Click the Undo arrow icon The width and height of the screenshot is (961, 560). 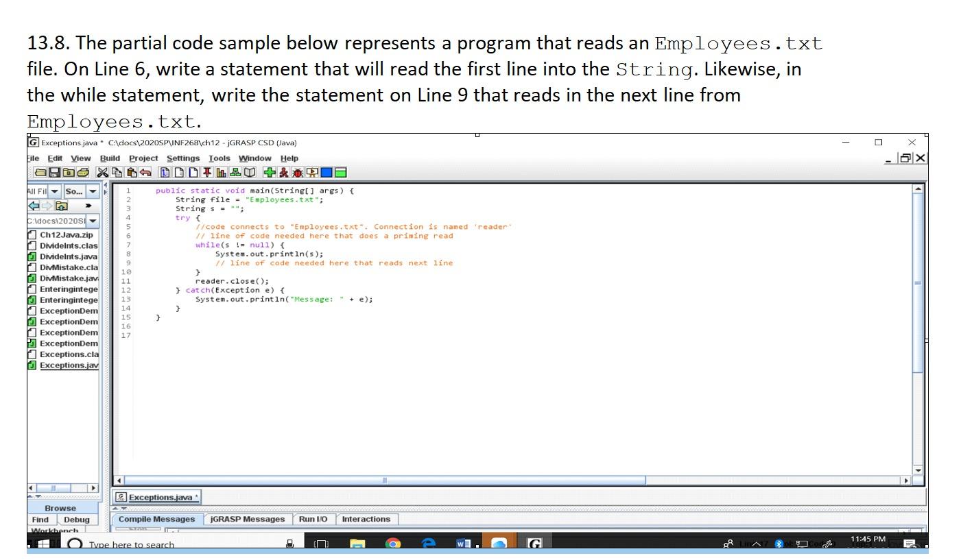[145, 172]
